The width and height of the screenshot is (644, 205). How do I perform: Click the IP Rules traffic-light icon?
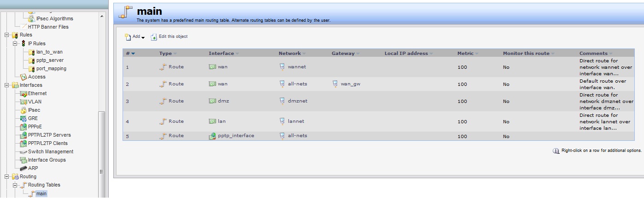[x=23, y=43]
